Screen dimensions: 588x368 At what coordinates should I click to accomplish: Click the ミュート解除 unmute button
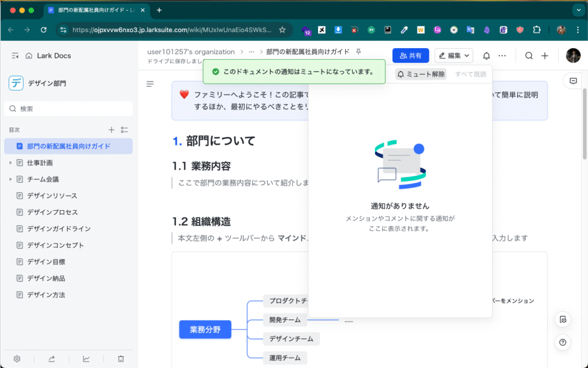421,74
